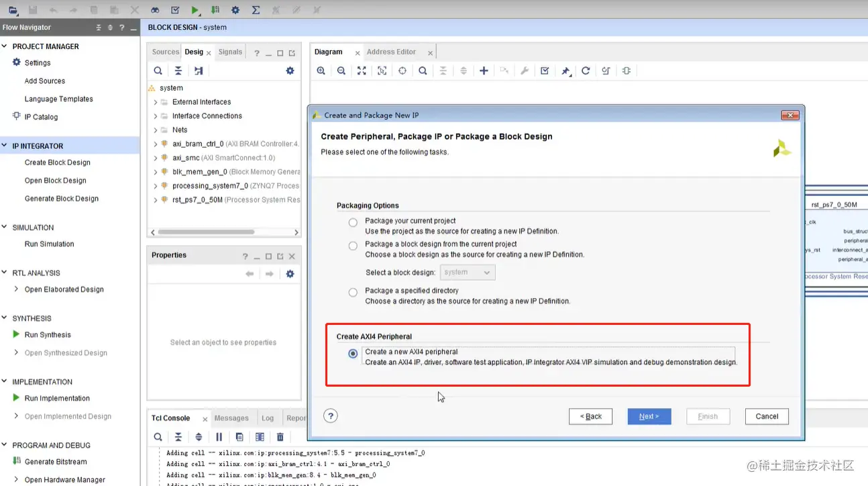The height and width of the screenshot is (486, 868).
Task: Open the Messages tab
Action: pos(231,418)
